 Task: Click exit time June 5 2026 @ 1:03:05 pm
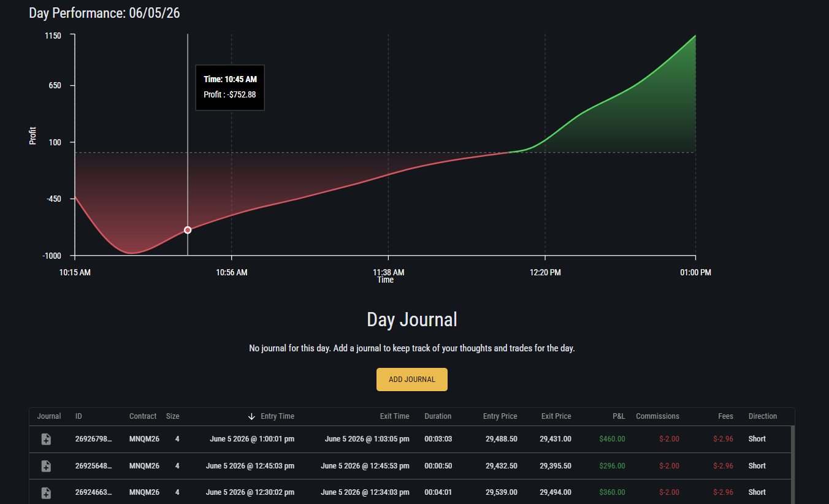click(367, 439)
